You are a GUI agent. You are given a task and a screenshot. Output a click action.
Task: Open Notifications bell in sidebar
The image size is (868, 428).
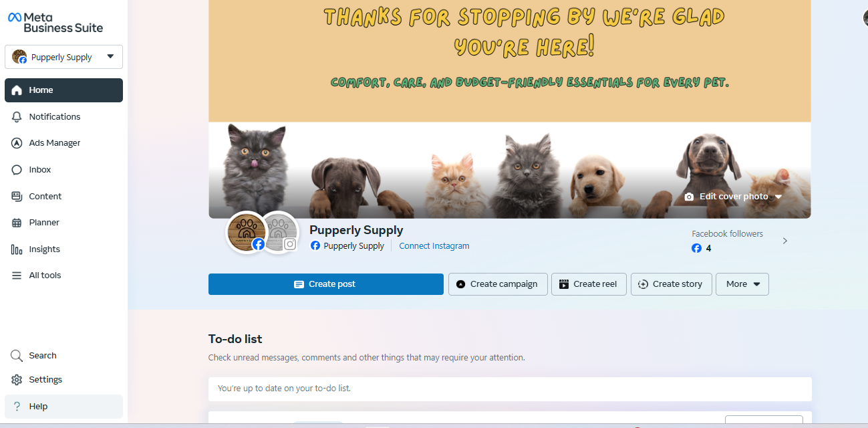[x=17, y=116]
